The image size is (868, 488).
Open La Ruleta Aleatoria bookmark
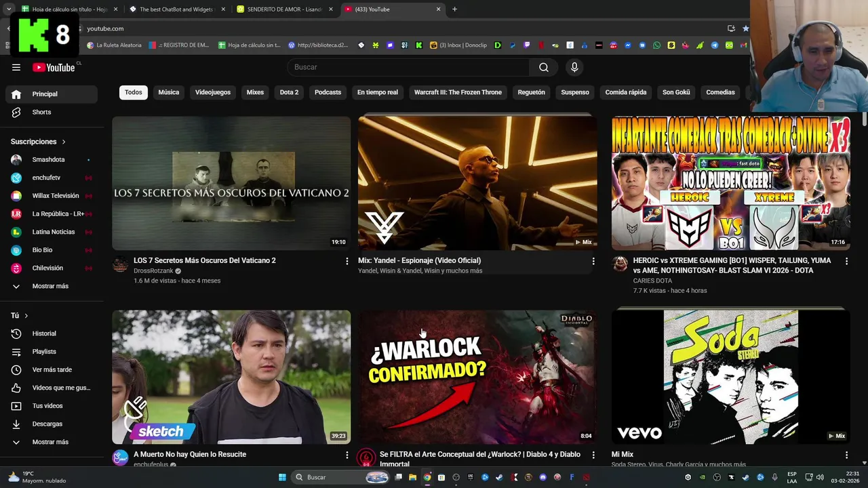click(114, 45)
